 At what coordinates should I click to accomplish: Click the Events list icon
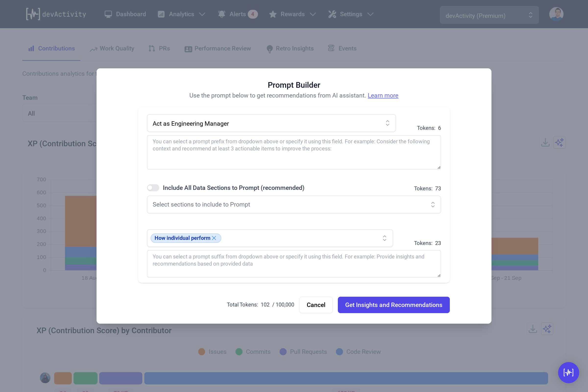(331, 48)
